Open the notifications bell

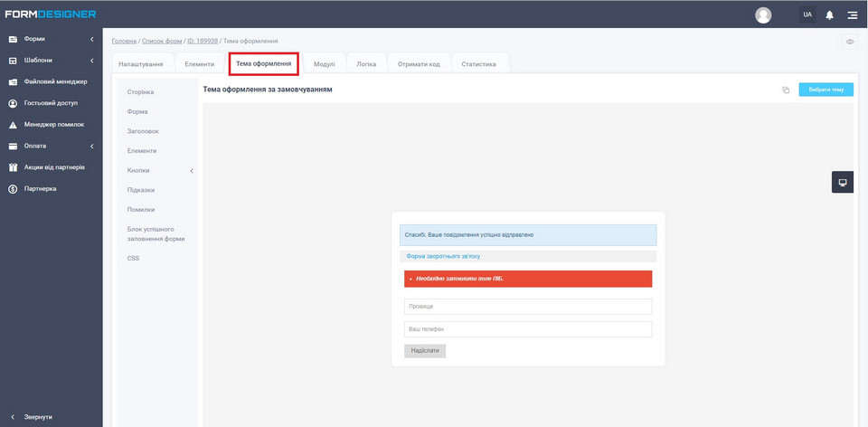tap(829, 15)
